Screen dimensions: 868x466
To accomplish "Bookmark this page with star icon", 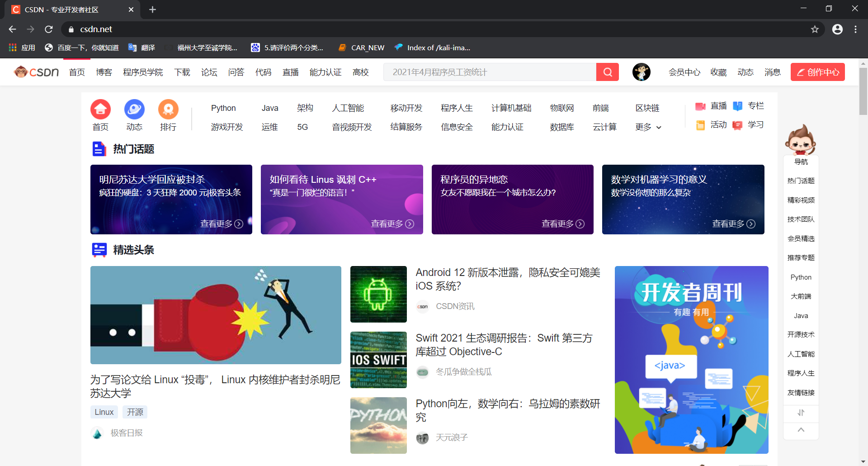I will click(815, 29).
